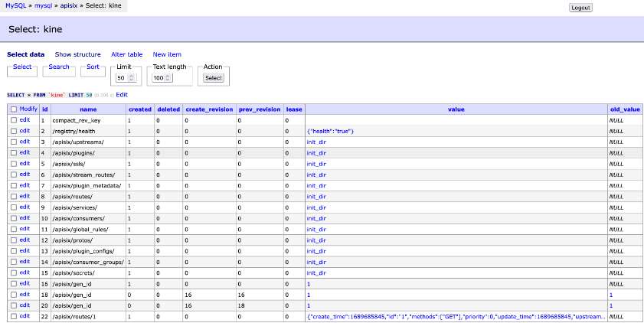Tick the checkbox for /registry/health row

tap(14, 132)
